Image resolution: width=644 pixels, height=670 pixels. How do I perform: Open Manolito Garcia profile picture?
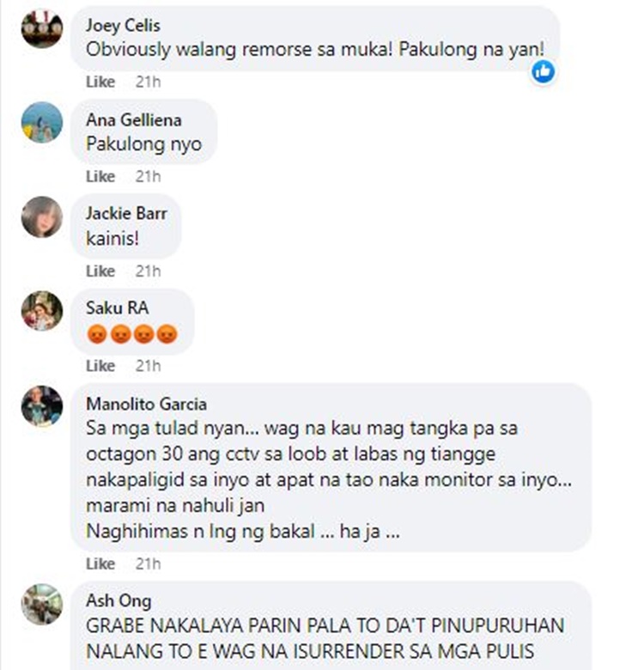click(42, 406)
